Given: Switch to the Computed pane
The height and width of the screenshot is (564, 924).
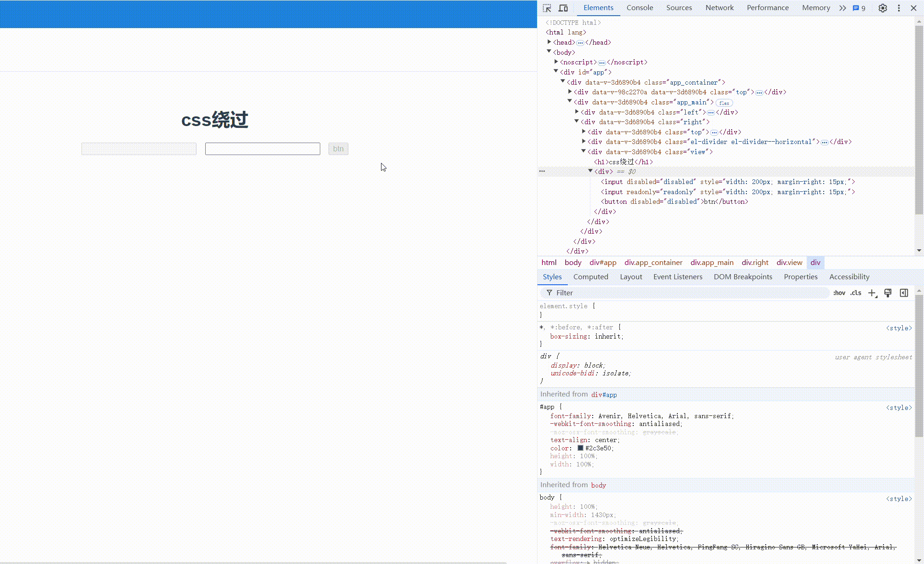Looking at the screenshot, I should point(591,277).
